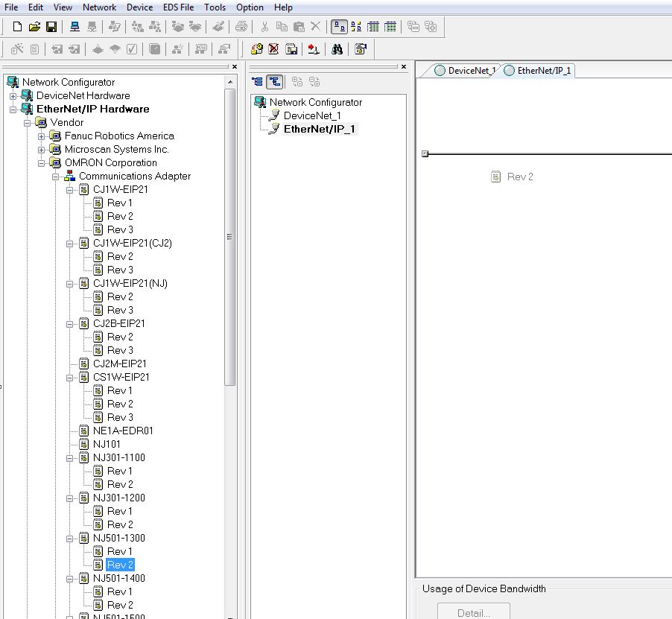Select the Large Icons view toolbar button
This screenshot has width=672, height=619.
point(340,27)
